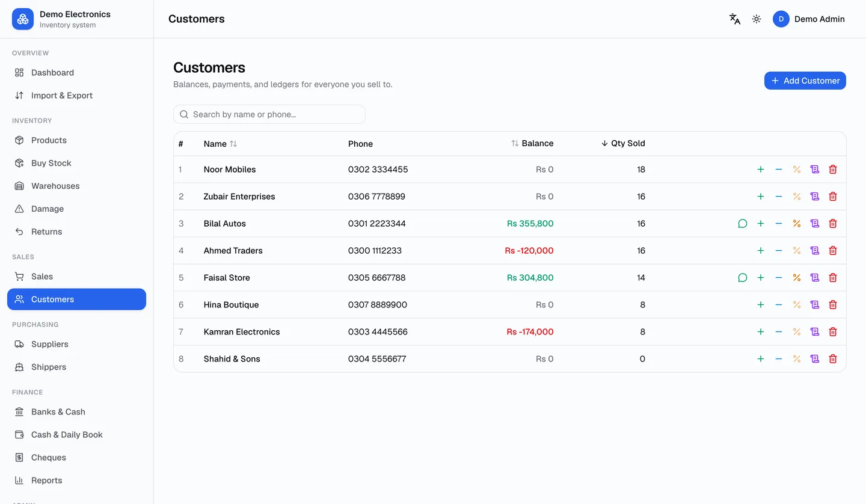Click the orange percent icon for Bilal Autos
Image resolution: width=866 pixels, height=504 pixels.
(x=797, y=224)
